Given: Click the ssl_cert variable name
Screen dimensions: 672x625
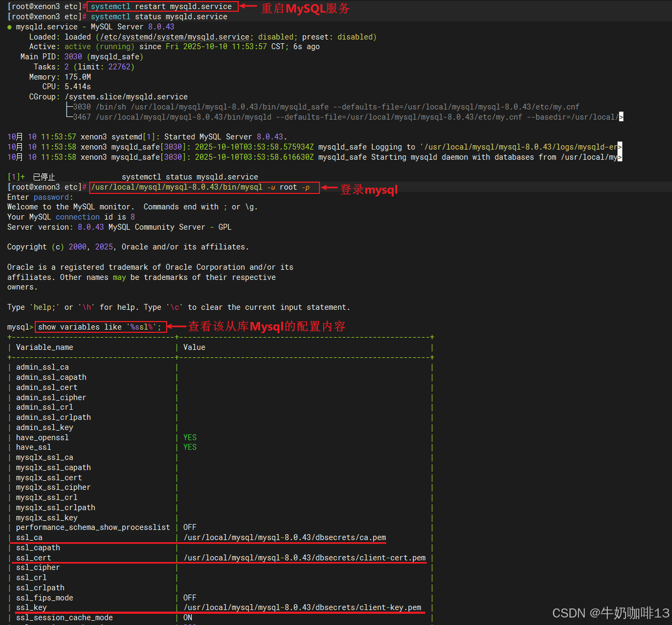Looking at the screenshot, I should point(34,558).
